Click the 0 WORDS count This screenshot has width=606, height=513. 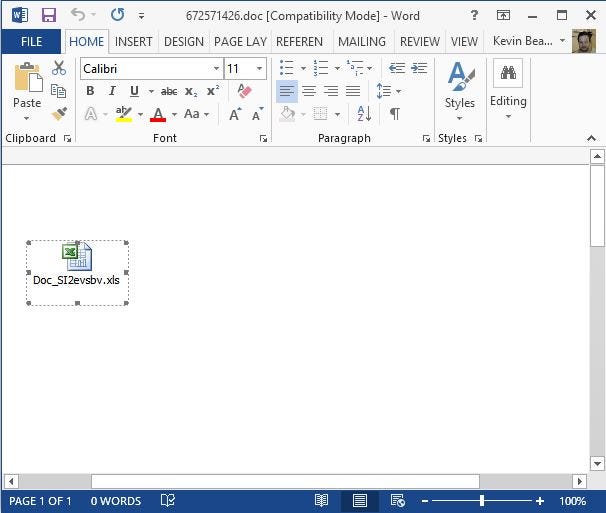116,501
